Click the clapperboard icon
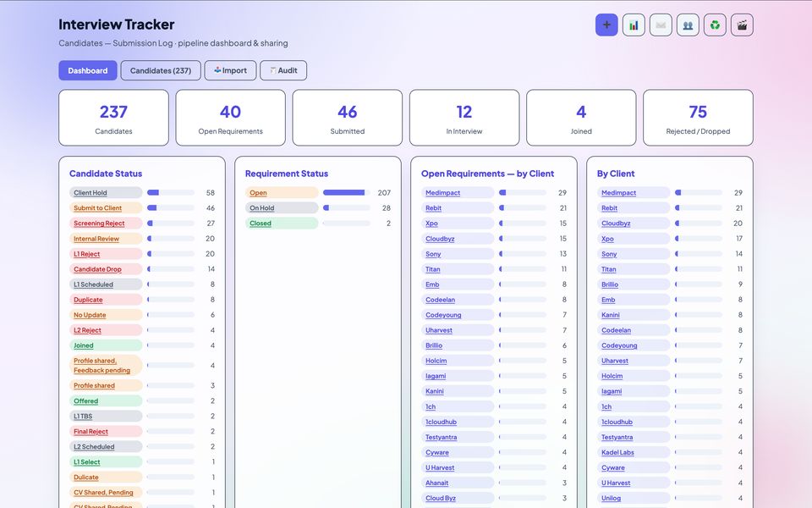The image size is (812, 508). (x=742, y=25)
